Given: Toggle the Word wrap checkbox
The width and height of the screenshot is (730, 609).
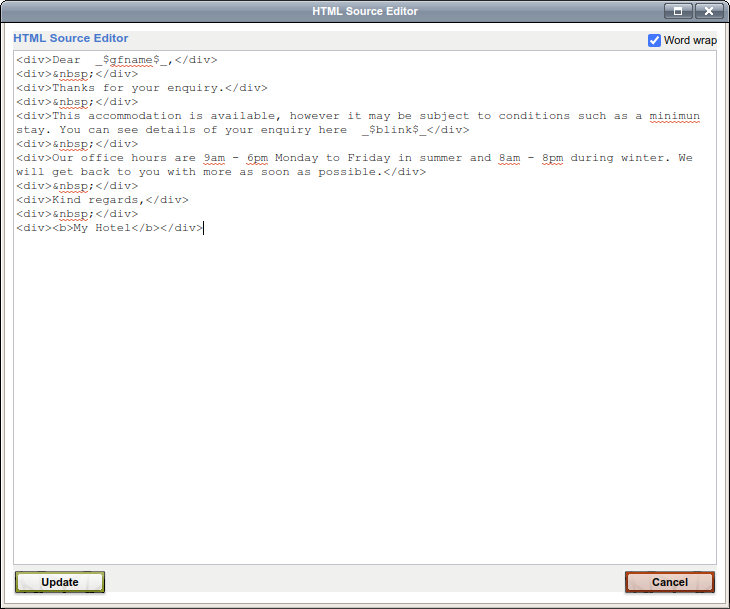Looking at the screenshot, I should [655, 40].
